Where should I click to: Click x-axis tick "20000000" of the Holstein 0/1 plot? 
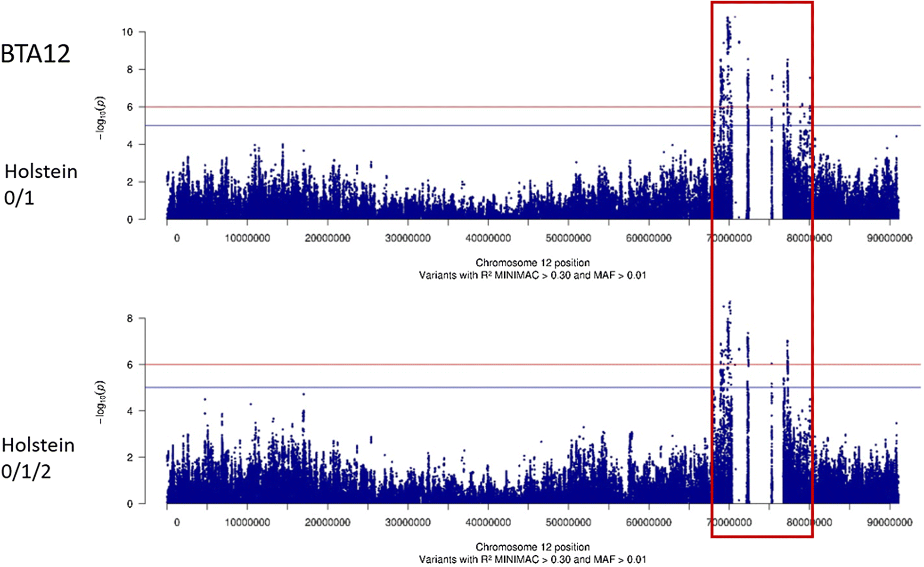click(x=327, y=238)
